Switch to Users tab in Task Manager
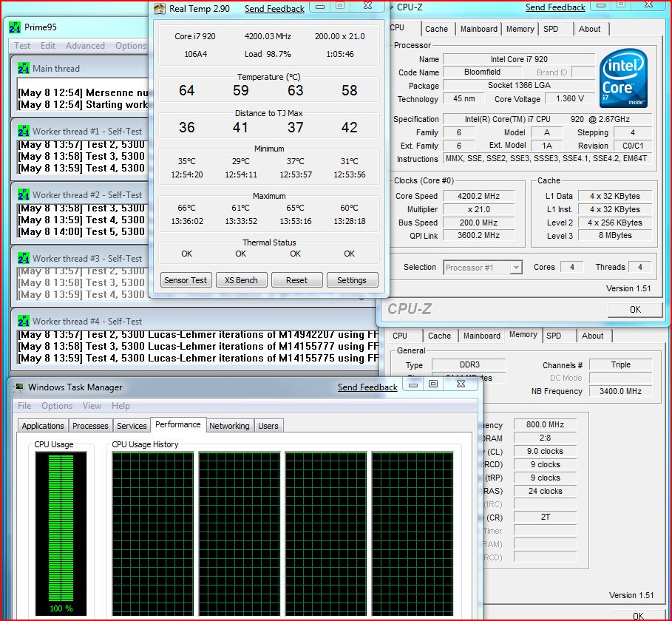 268,426
